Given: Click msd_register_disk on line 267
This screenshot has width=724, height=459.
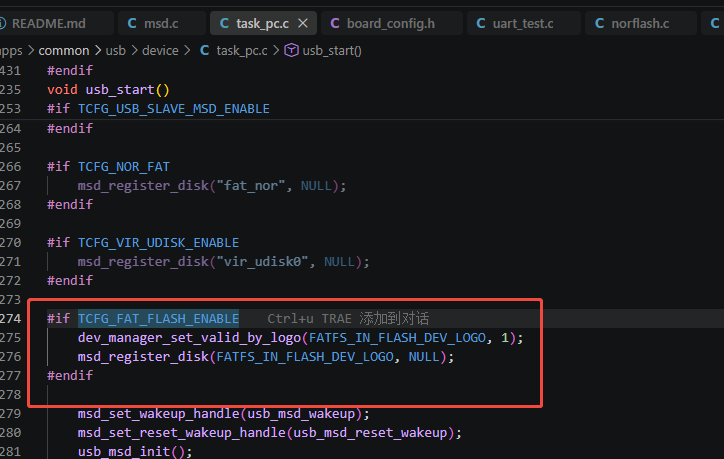Looking at the screenshot, I should 143,186.
